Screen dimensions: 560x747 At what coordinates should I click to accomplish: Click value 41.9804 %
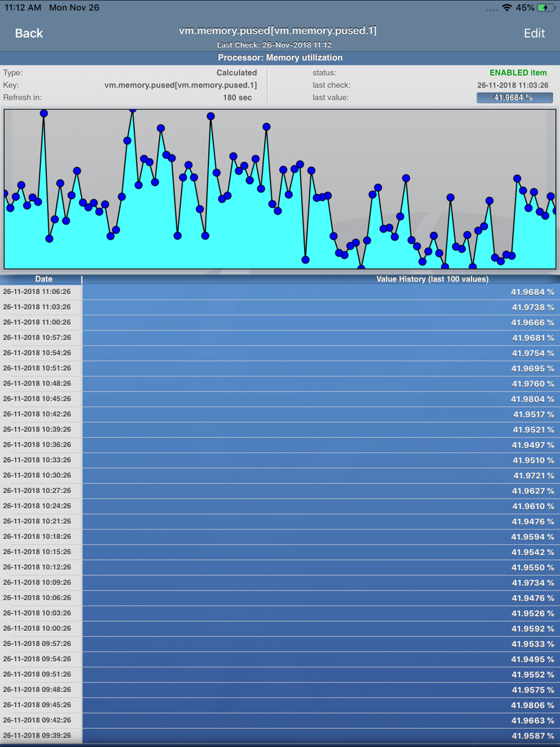pyautogui.click(x=533, y=399)
